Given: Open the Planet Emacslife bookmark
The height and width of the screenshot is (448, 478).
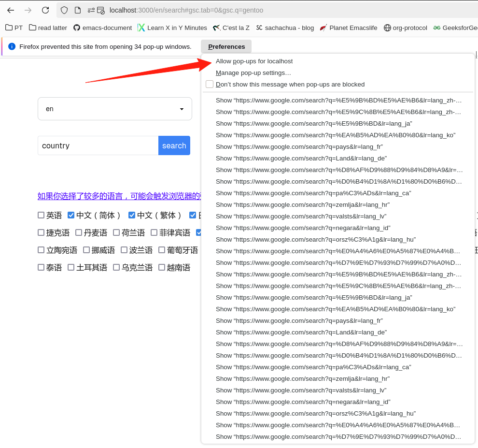Looking at the screenshot, I should click(349, 28).
